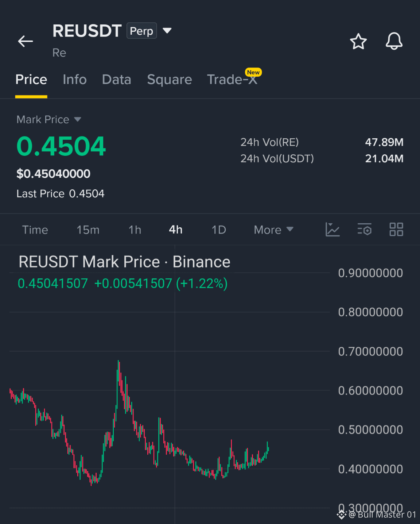Open chart drawing and indicator tools icon
420x524 pixels.
pos(332,230)
